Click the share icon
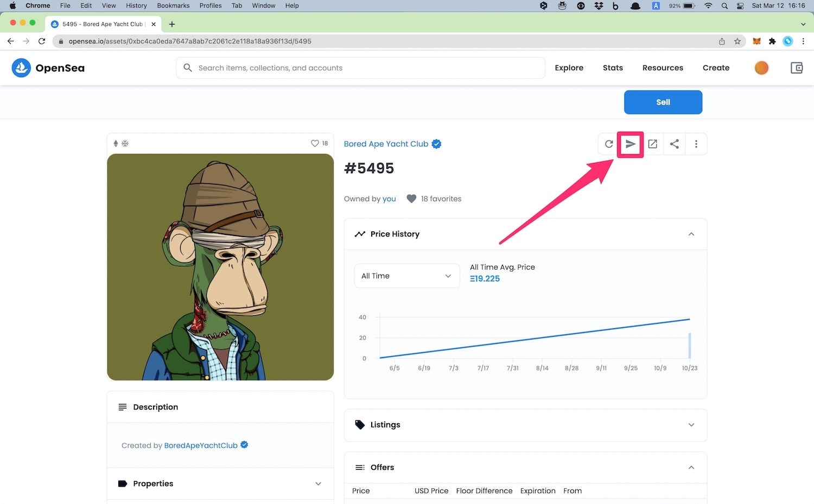 pyautogui.click(x=675, y=144)
